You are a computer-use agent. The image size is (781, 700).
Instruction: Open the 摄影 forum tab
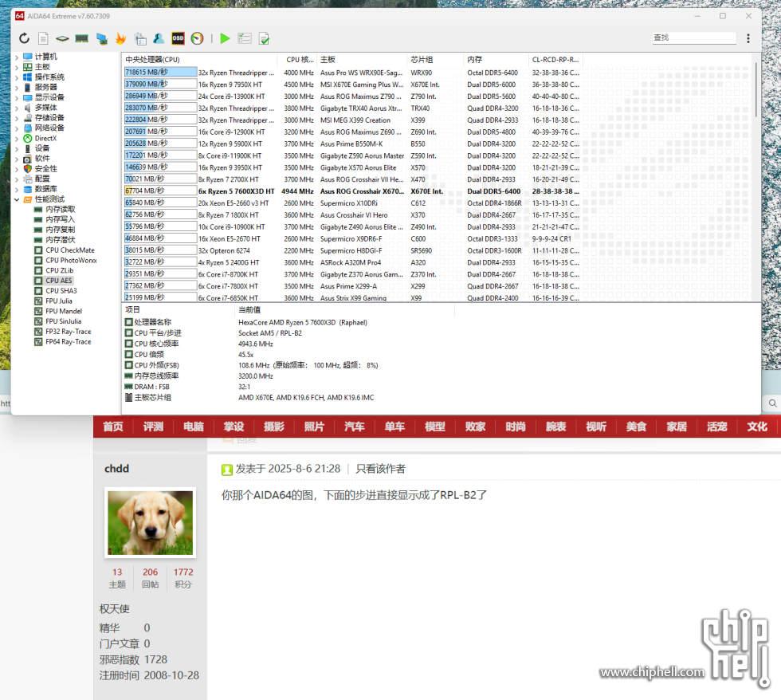pyautogui.click(x=274, y=427)
